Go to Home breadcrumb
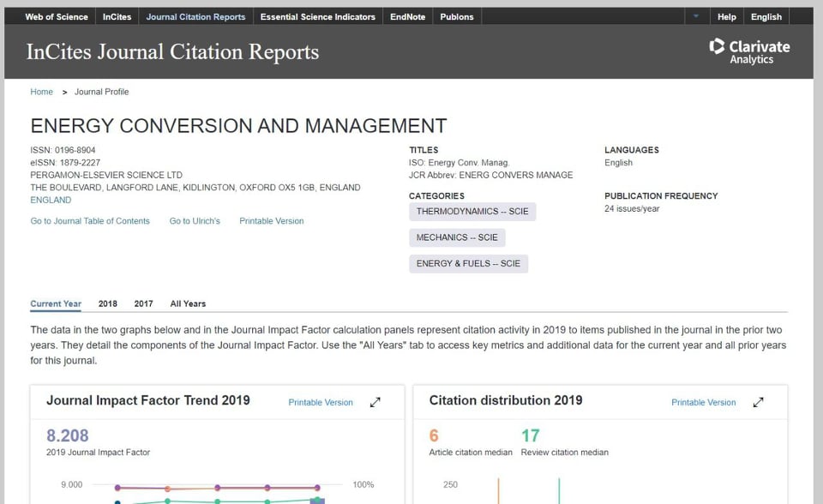Viewport: 823px width, 504px height. tap(41, 92)
